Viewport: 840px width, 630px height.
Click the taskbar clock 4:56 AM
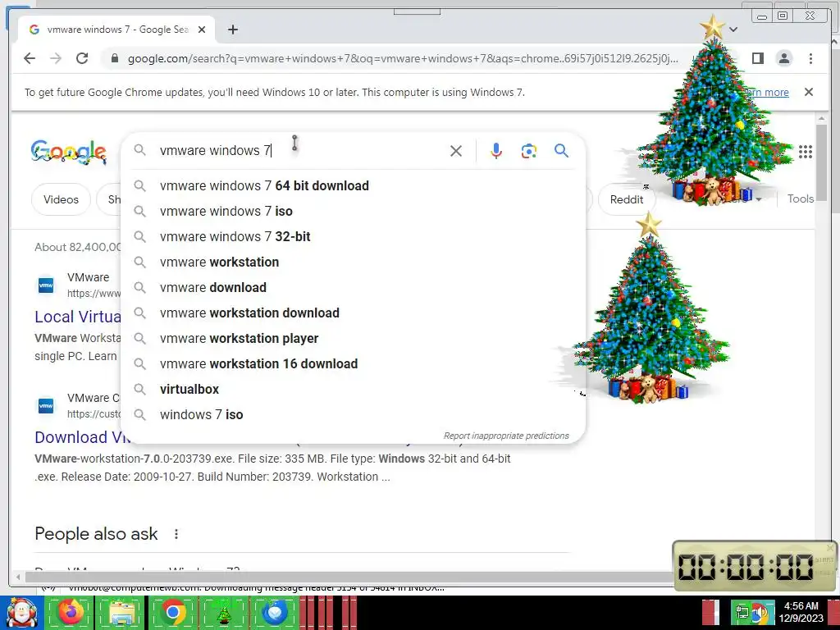(x=801, y=612)
